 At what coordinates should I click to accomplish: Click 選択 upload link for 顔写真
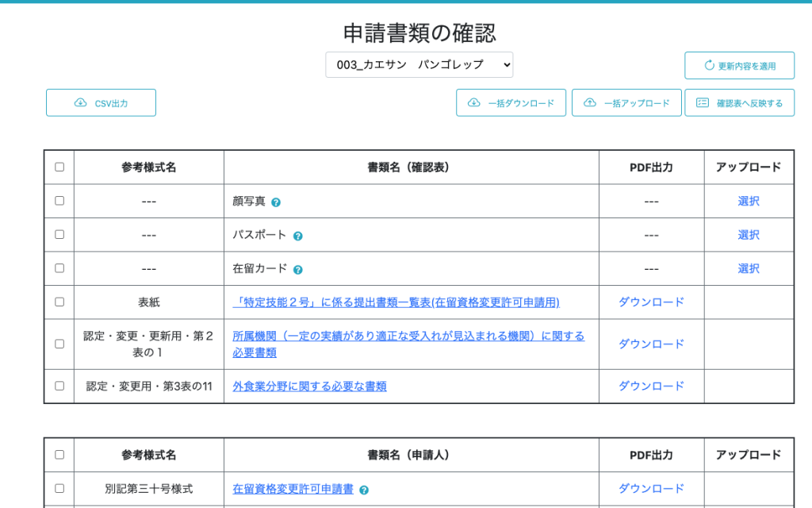click(749, 201)
